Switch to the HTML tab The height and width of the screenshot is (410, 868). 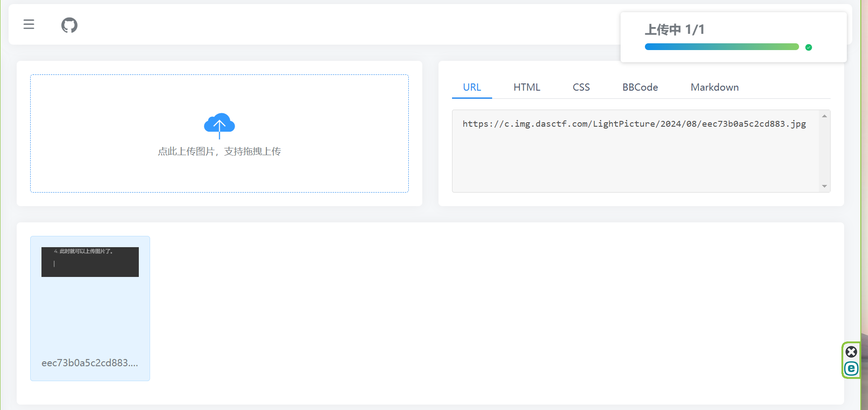(x=526, y=87)
